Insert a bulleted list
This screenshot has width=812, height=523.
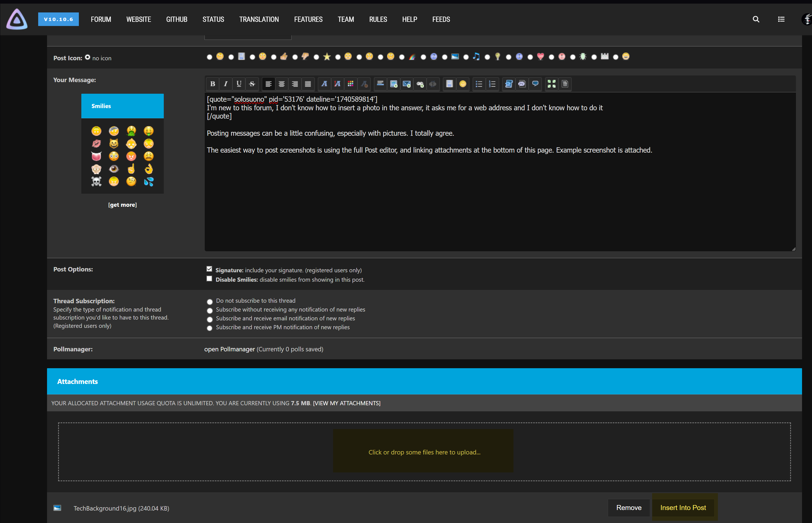479,84
